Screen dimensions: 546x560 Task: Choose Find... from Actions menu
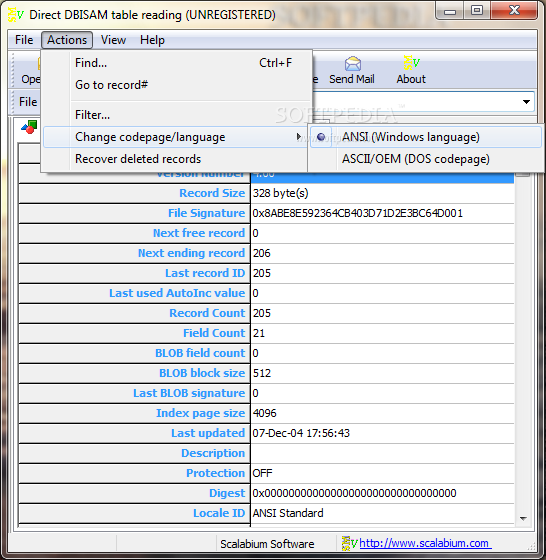(x=176, y=63)
